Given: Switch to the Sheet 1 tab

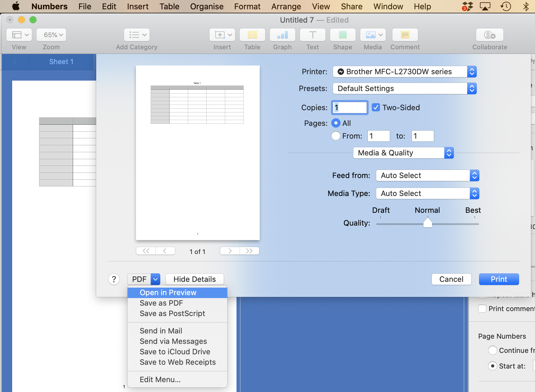Looking at the screenshot, I should click(x=61, y=62).
